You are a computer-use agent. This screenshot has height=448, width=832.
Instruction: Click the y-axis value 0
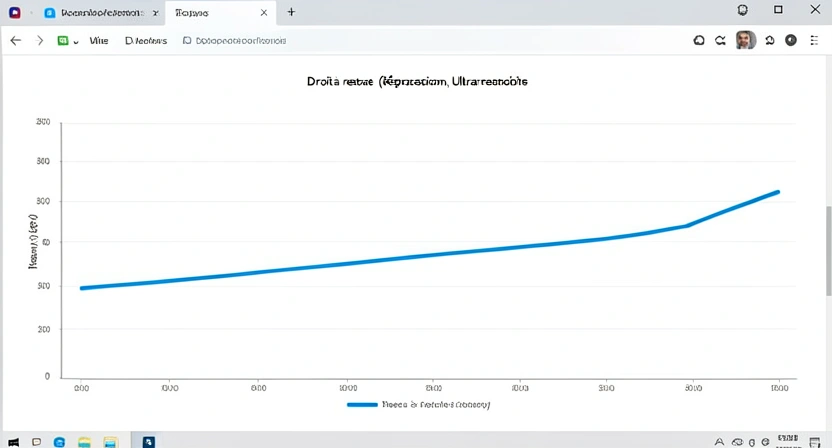point(47,376)
